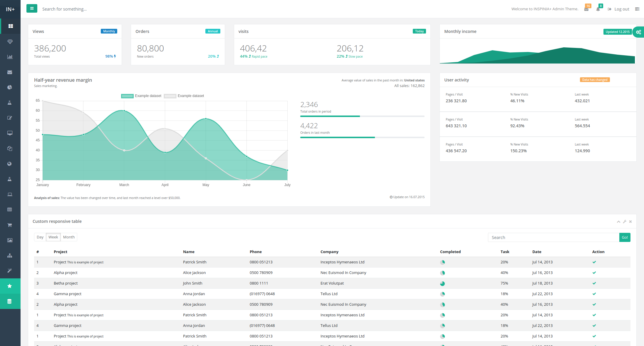Screen dimensions: 644x346
Task: Click the flask icon above the laptop icon
Action: tap(9, 179)
